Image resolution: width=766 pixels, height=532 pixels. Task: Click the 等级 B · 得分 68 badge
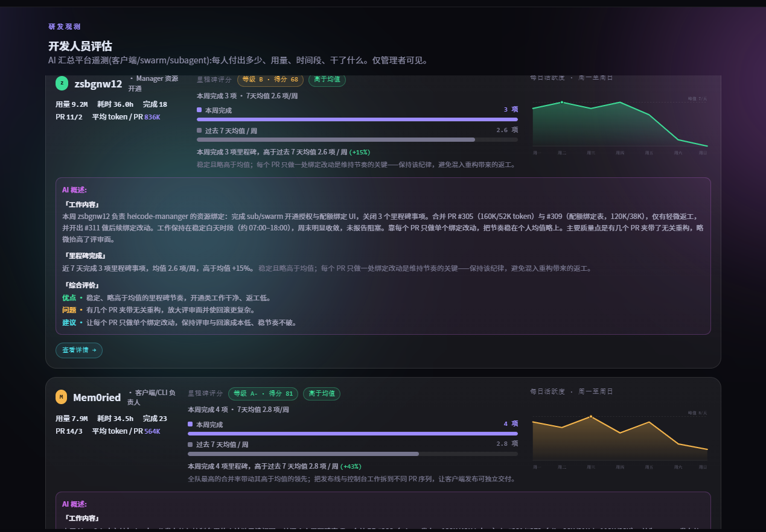pyautogui.click(x=270, y=80)
